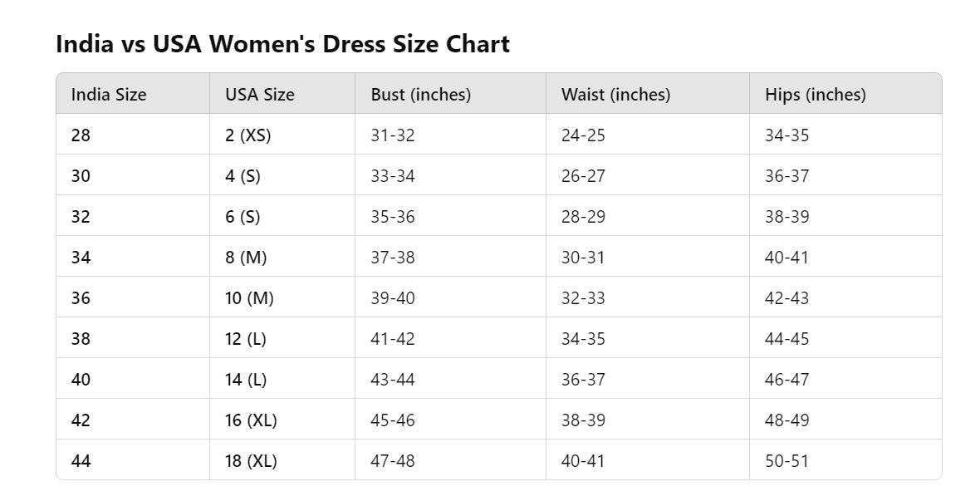Viewport: 980px width, 501px height.
Task: Click the India size 44 cell
Action: click(81, 461)
